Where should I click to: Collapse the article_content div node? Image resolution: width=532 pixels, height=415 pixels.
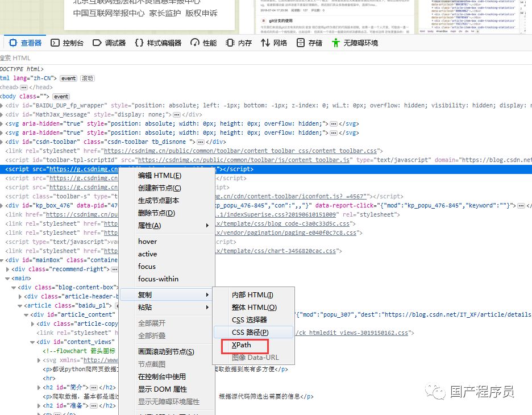(27, 315)
